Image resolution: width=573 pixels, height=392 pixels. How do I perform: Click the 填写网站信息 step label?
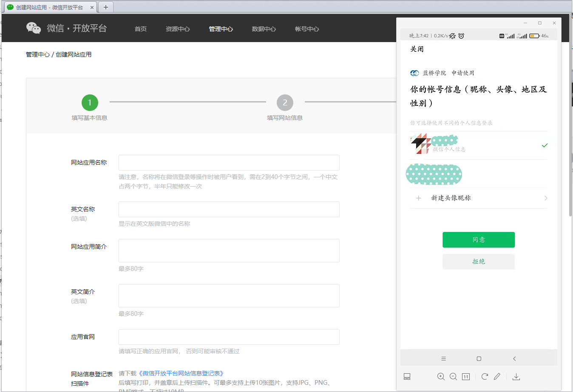(285, 118)
